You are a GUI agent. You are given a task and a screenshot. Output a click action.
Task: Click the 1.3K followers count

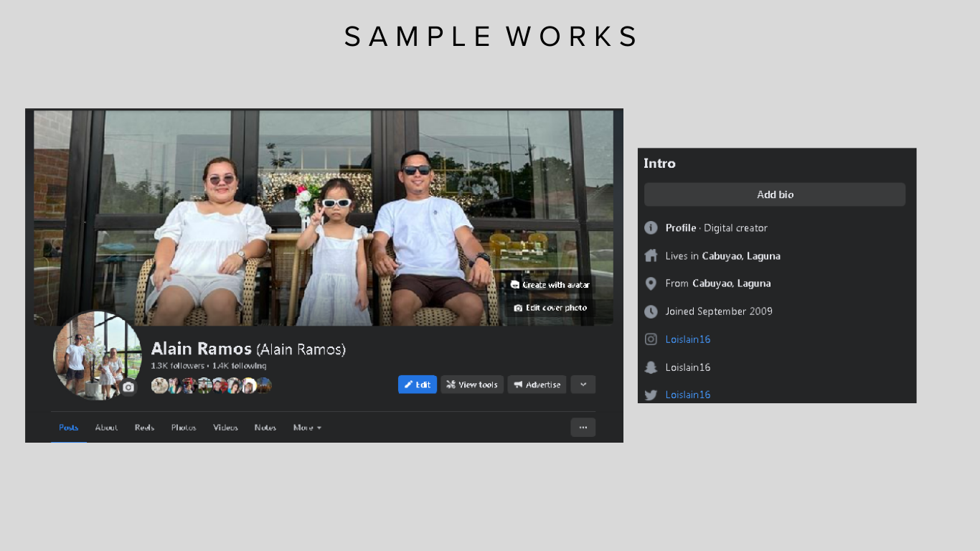177,366
